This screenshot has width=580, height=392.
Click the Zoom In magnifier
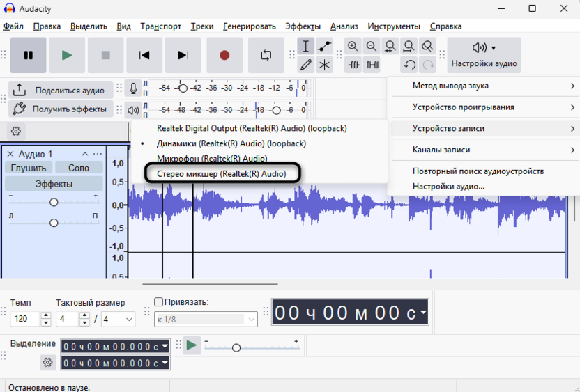tap(353, 46)
